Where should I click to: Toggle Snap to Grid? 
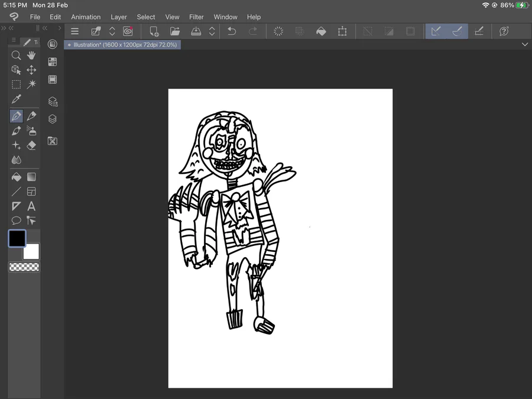(x=479, y=31)
